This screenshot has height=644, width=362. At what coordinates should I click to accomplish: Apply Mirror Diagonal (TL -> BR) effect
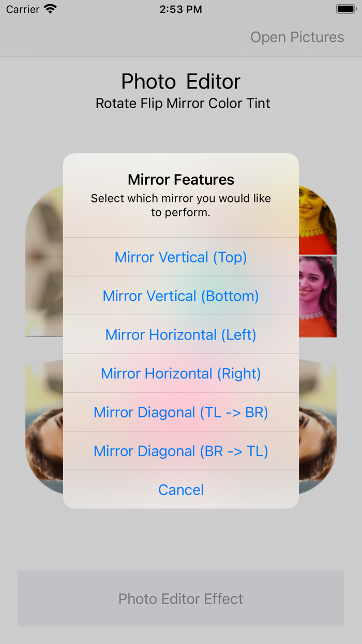pyautogui.click(x=180, y=412)
